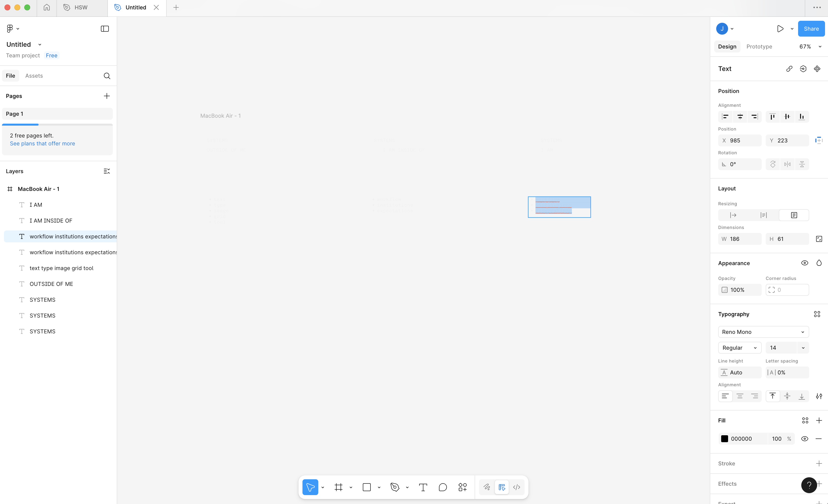The height and width of the screenshot is (504, 828).
Task: Set text alignment to right
Action: (x=754, y=396)
